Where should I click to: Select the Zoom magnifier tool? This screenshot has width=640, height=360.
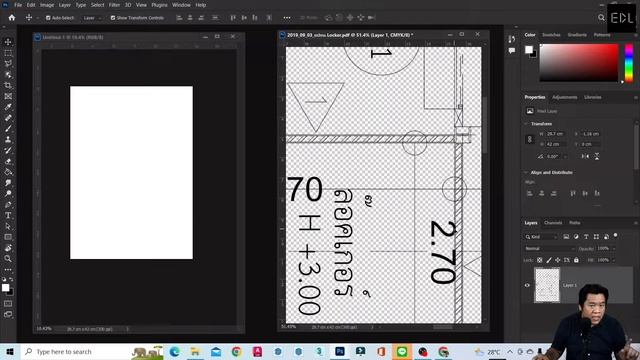click(8, 258)
